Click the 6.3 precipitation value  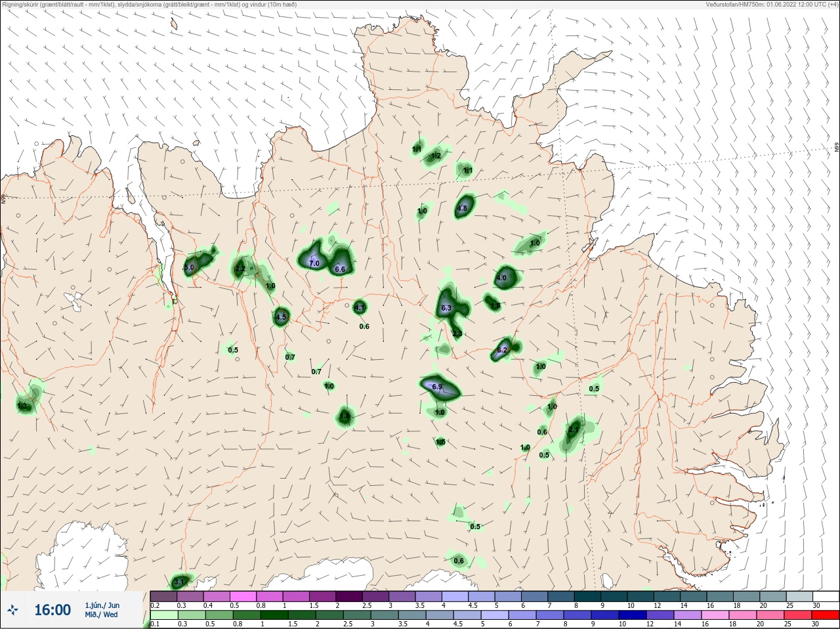coord(446,308)
